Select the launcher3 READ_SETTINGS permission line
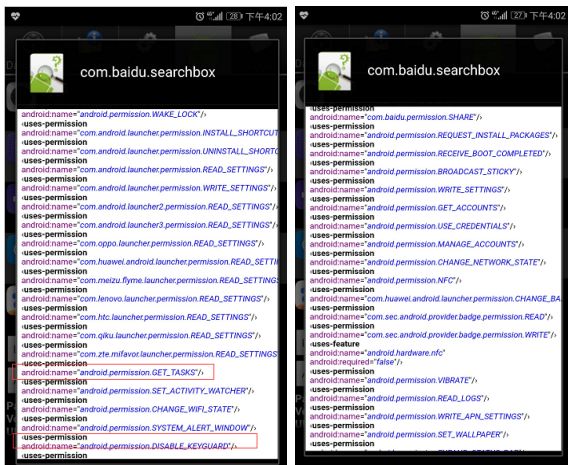This screenshot has width=570, height=465. tap(150, 225)
